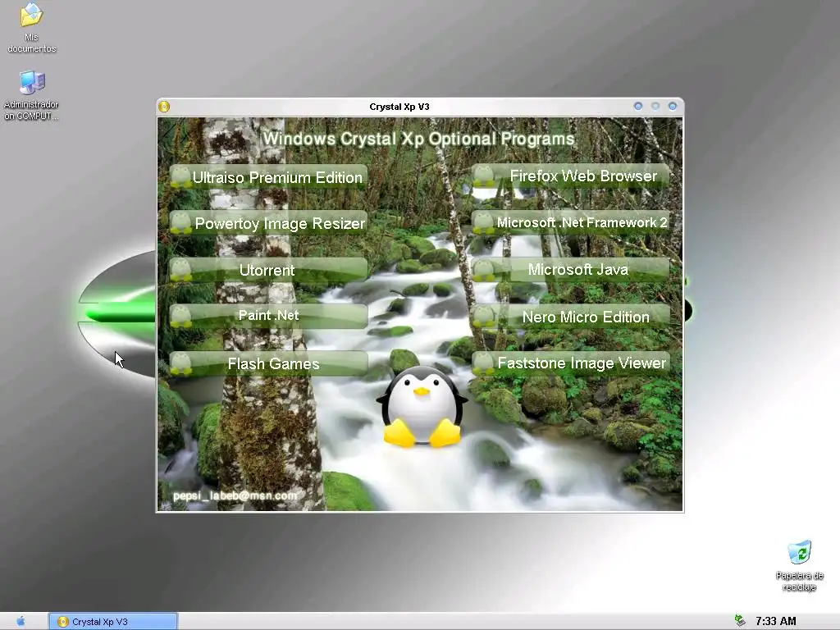The image size is (840, 630).
Task: Install Microsoft Java
Action: 571,269
